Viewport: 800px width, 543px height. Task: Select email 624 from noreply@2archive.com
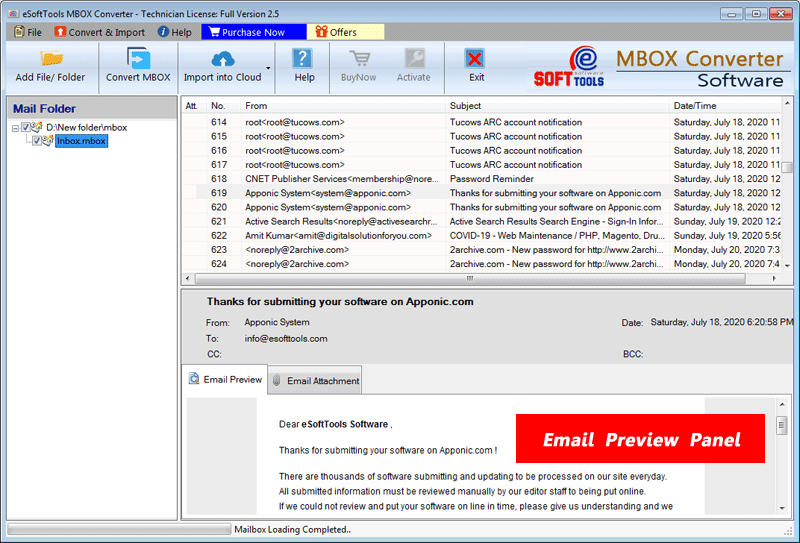click(x=481, y=264)
